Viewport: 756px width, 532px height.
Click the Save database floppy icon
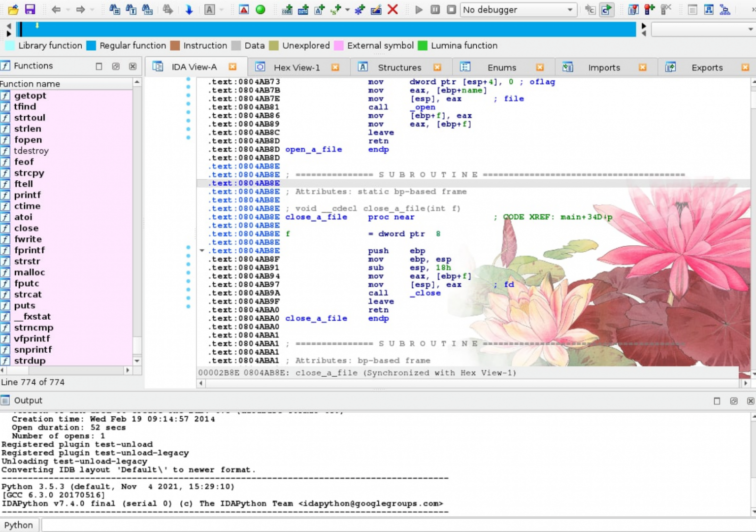30,9
